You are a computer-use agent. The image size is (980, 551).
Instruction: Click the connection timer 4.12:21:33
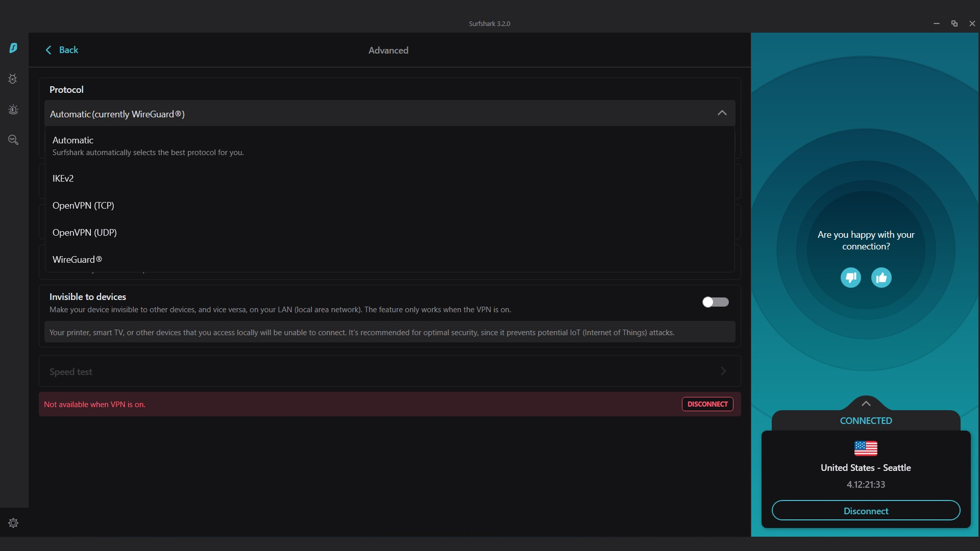(x=866, y=485)
